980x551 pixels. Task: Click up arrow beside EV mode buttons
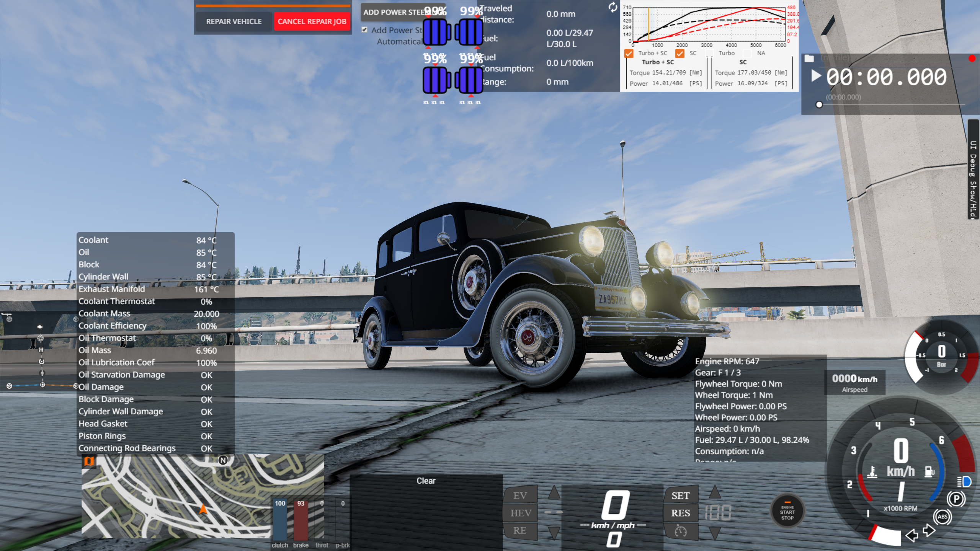(x=554, y=492)
